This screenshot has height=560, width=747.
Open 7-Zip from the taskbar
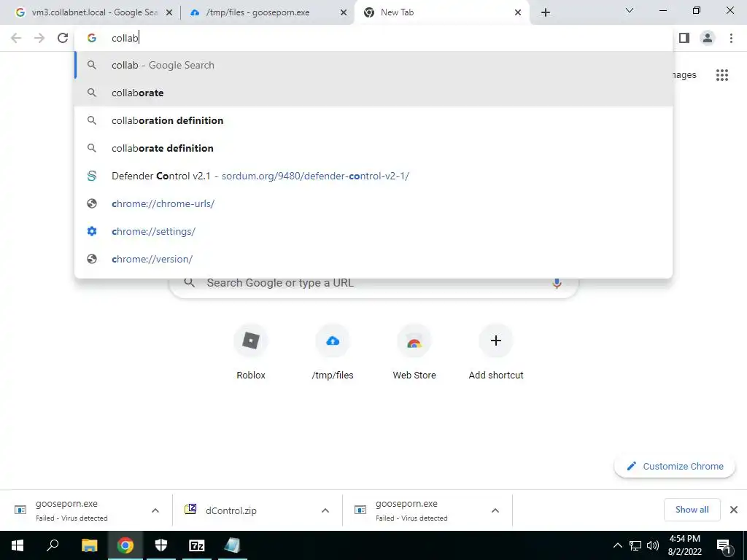pyautogui.click(x=197, y=545)
